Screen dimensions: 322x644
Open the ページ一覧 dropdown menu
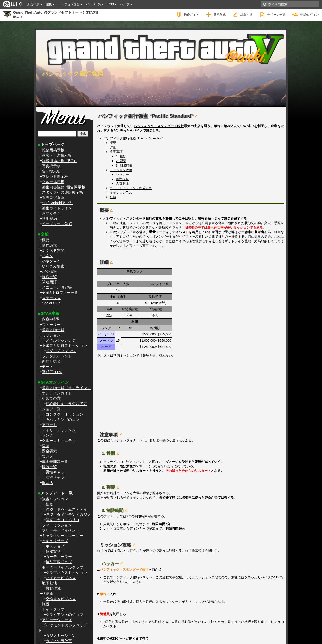point(95,4)
